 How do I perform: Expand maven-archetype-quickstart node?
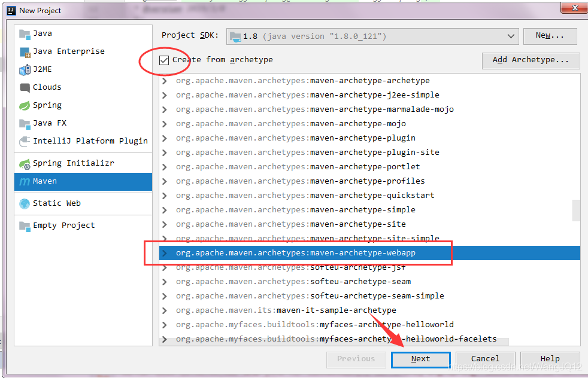164,196
